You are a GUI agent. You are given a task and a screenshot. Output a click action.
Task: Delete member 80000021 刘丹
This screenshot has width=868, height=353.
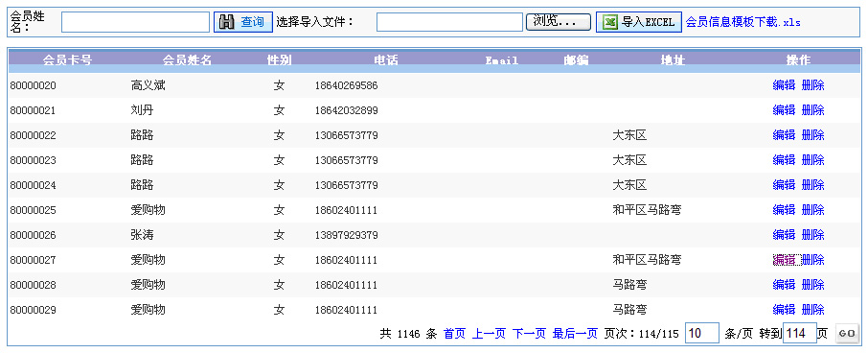click(813, 110)
